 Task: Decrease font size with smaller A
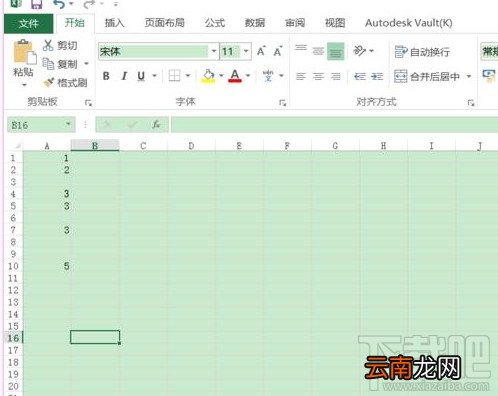click(x=278, y=51)
